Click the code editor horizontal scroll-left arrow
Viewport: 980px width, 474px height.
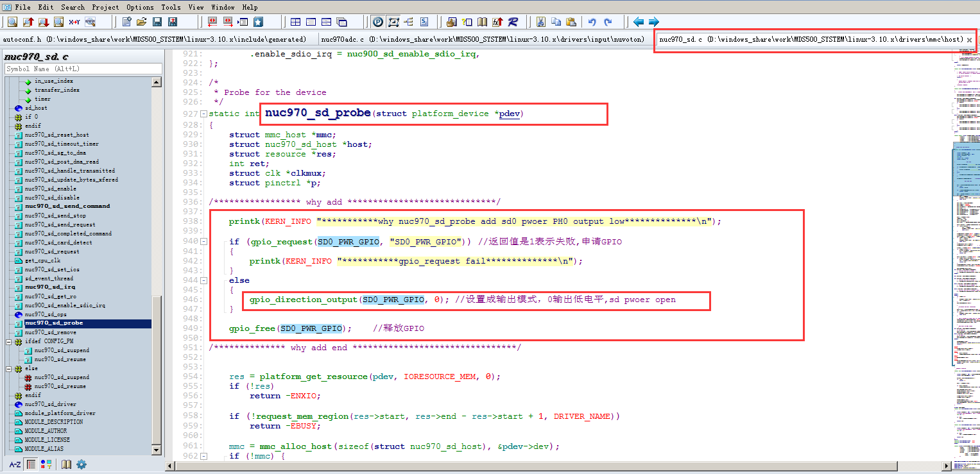coord(170,466)
